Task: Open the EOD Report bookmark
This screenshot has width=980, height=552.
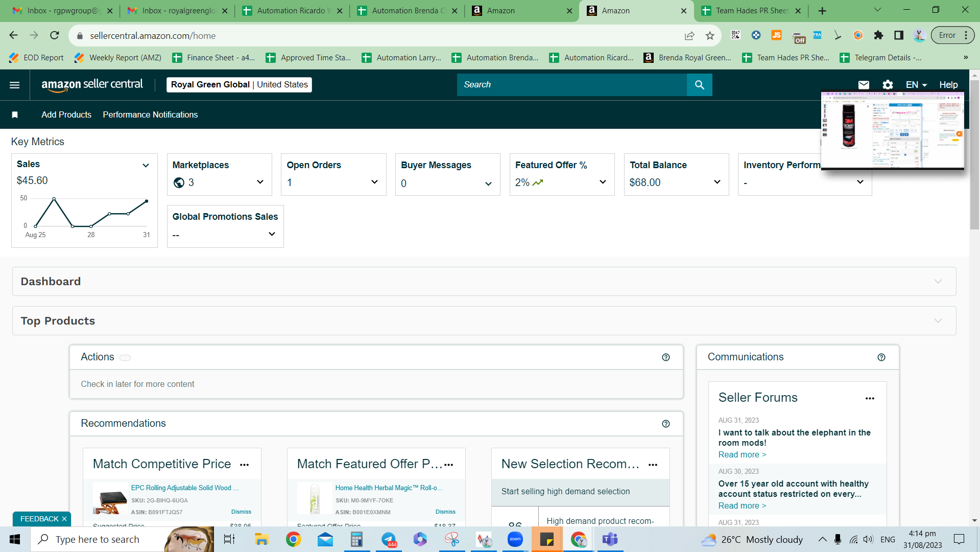Action: [36, 58]
